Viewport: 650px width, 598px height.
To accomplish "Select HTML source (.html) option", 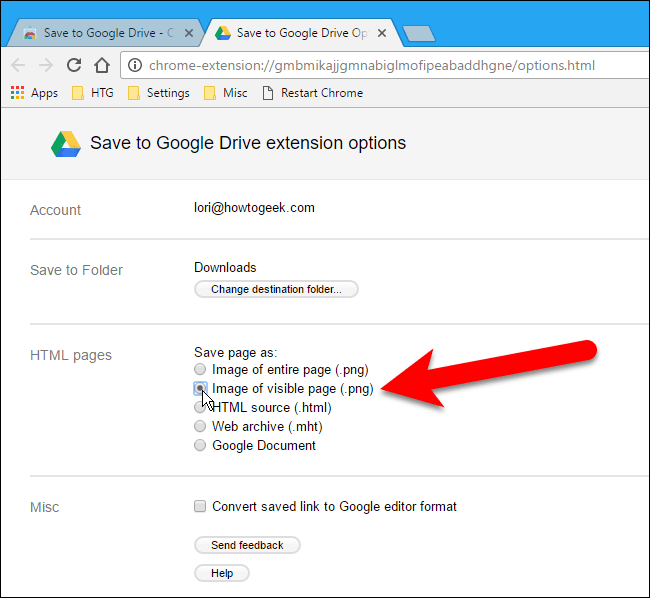I will (201, 408).
